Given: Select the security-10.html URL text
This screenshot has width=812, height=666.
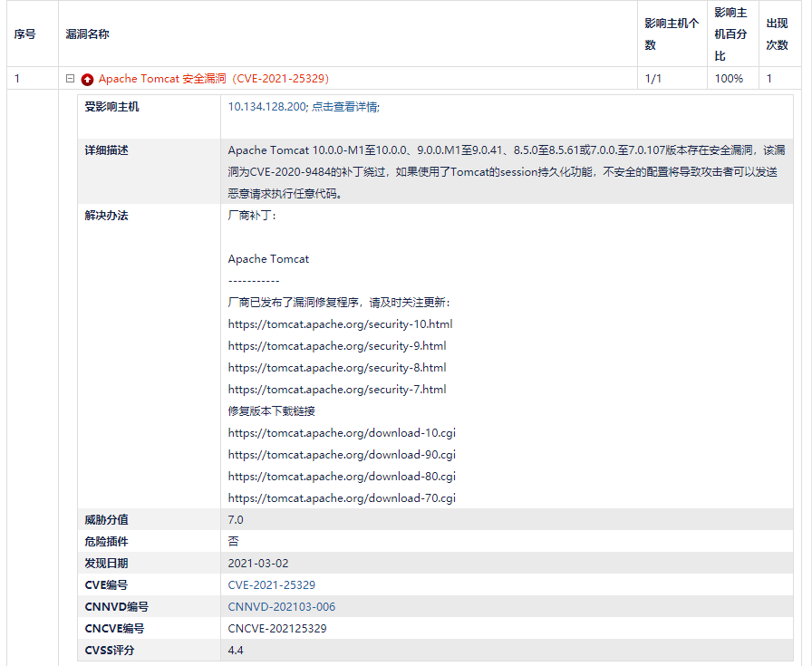Looking at the screenshot, I should click(340, 324).
